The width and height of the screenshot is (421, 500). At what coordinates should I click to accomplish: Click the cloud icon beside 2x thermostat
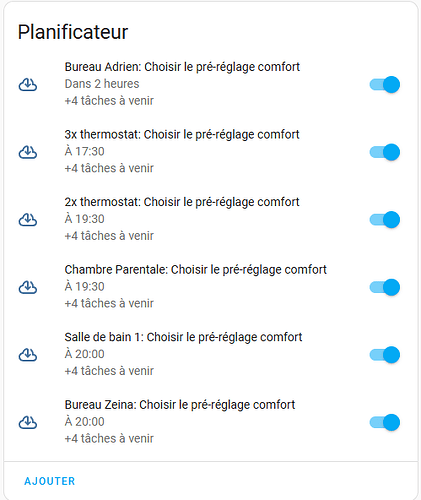[x=28, y=220]
